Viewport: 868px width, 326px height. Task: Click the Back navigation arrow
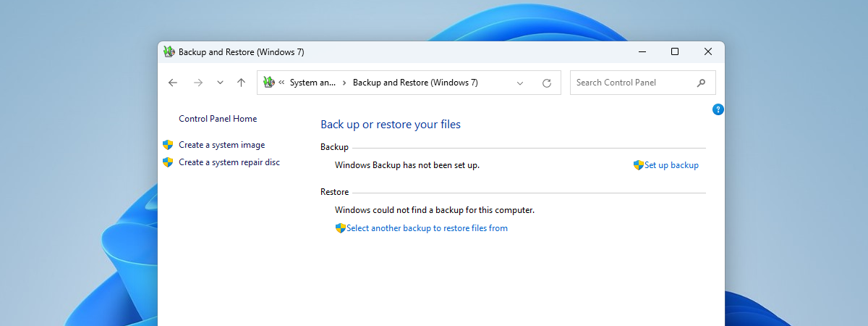[172, 83]
